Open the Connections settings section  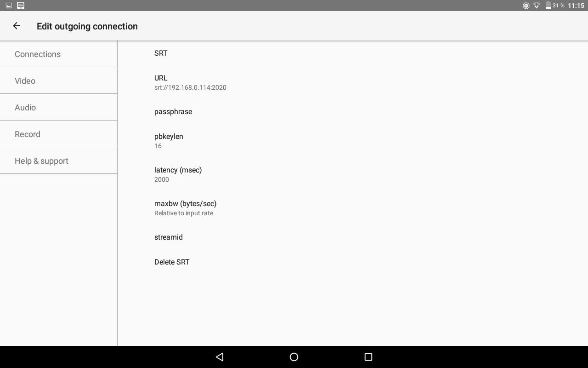click(59, 54)
